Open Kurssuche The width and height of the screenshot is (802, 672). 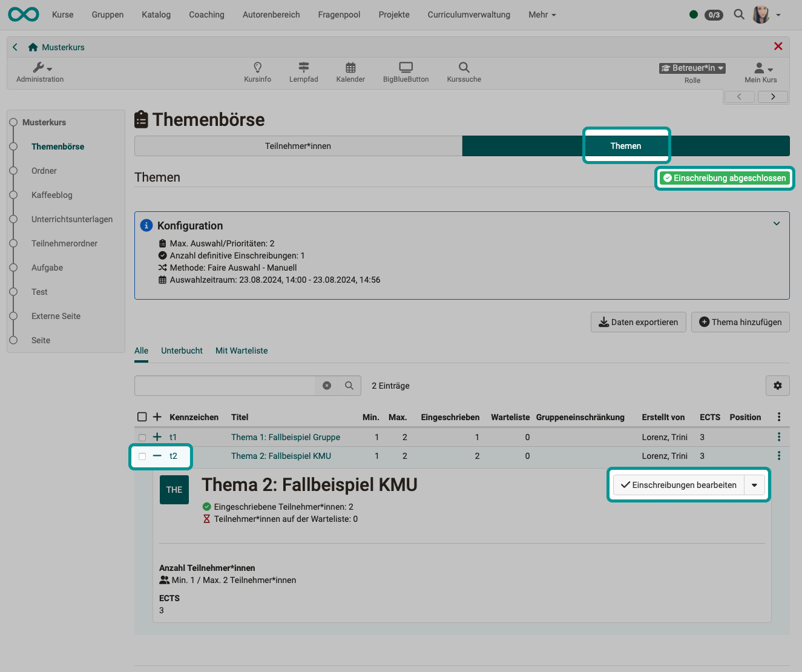[463, 72]
